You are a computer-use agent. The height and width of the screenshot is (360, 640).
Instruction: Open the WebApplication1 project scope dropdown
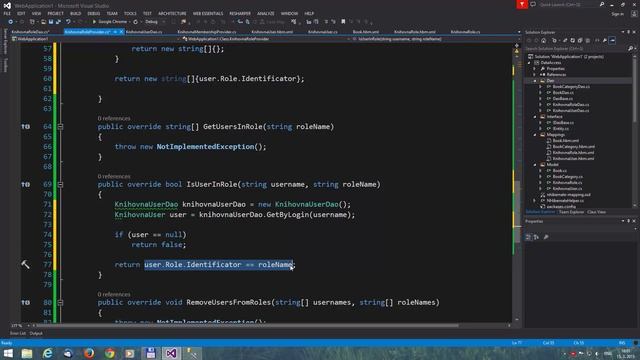(96, 39)
